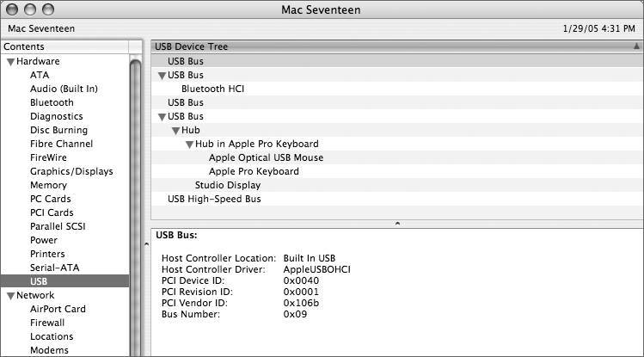The width and height of the screenshot is (644, 357).
Task: Select Serial-ATA in the Hardware list
Action: [55, 268]
